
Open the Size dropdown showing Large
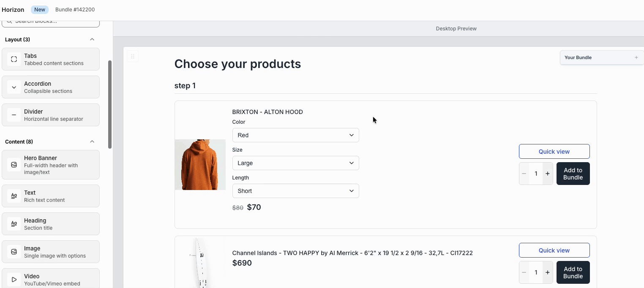coord(295,163)
